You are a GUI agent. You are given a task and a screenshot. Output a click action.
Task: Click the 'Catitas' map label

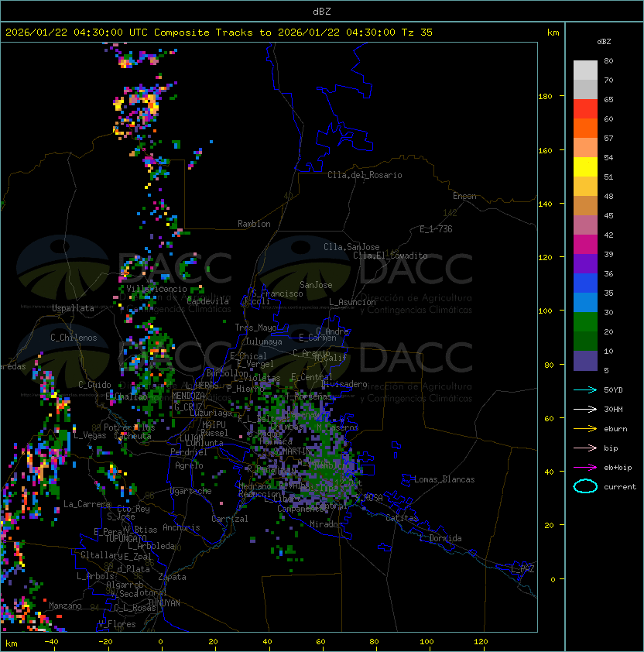(402, 518)
